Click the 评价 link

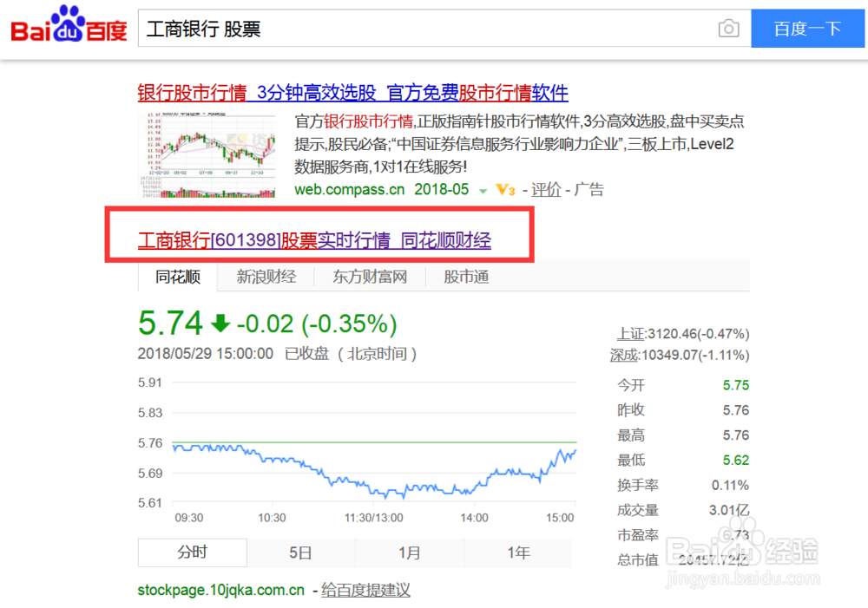point(546,190)
